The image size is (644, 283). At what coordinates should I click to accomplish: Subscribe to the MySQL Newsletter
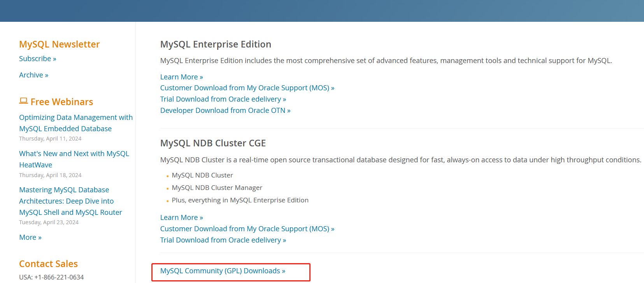click(x=38, y=59)
